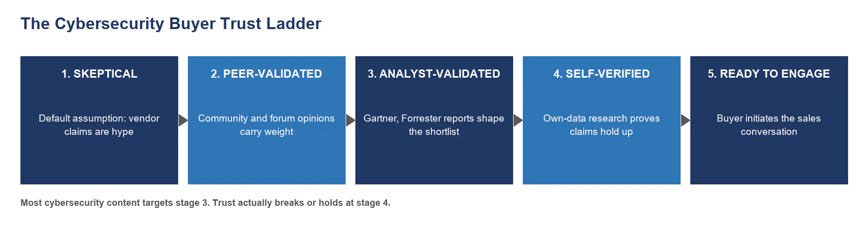Screen dimensions: 868x235
Task: Select the '1. SKEPTICAL' heading
Action: pos(99,74)
